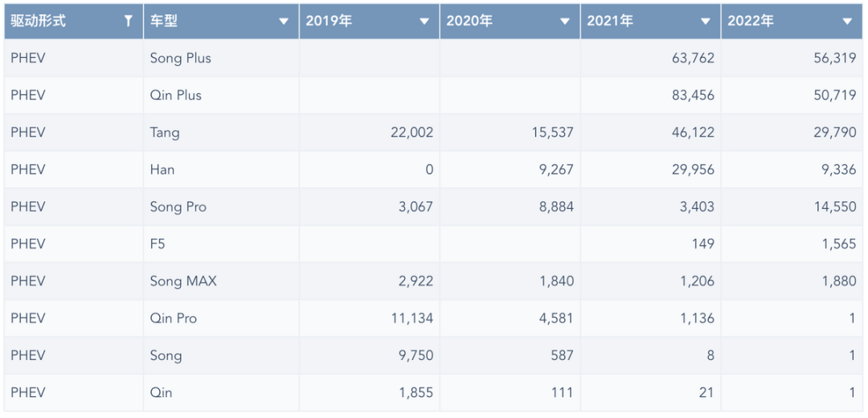Viewport: 868px width, 418px height.
Task: Click the value 8,884 for Song Pro
Action: click(555, 207)
